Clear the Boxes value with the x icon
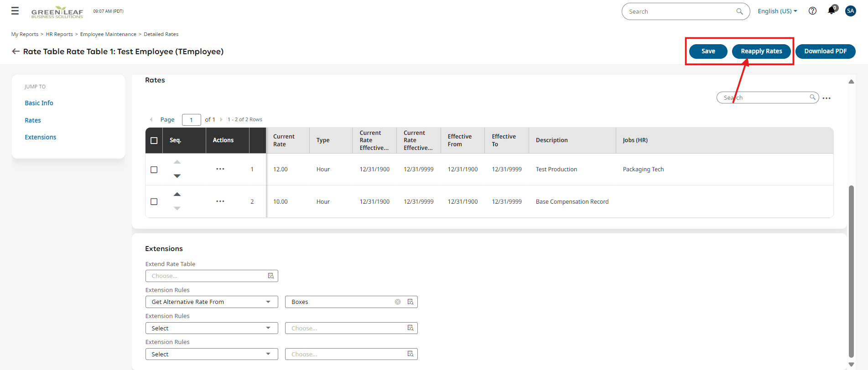Screen dimensions: 868x370 coord(398,302)
